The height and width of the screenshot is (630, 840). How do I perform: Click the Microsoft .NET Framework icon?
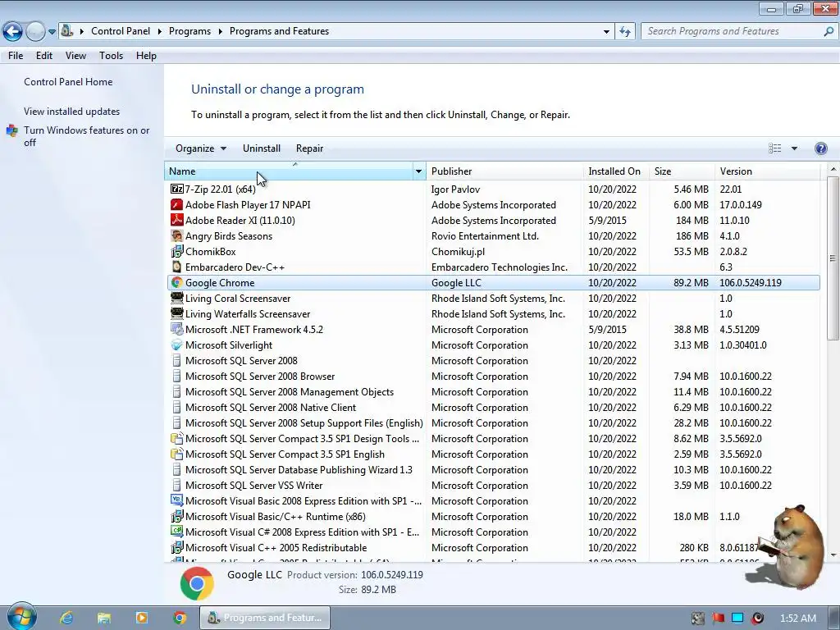point(177,329)
